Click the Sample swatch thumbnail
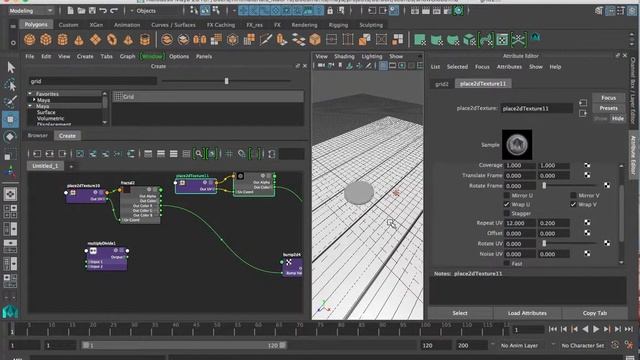The image size is (640, 360). 517,144
